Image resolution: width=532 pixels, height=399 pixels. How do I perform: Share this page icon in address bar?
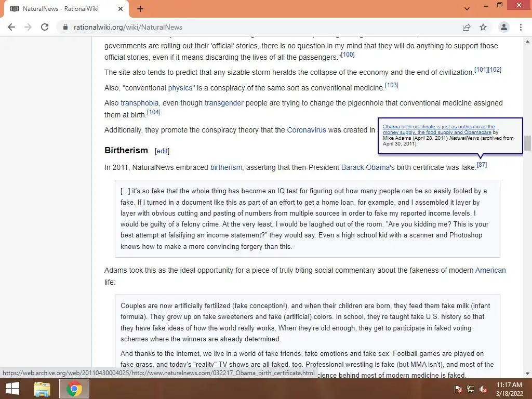(467, 27)
